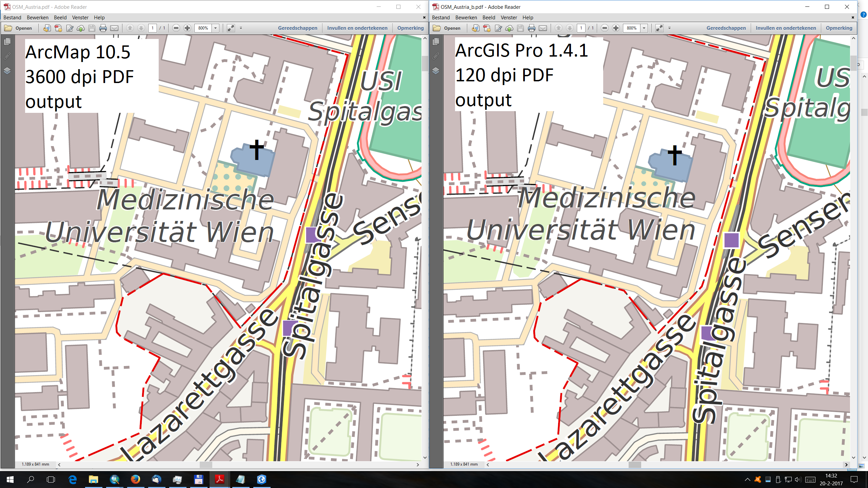Click Openen in the OSM_Austria_b.pdf window

tap(447, 28)
